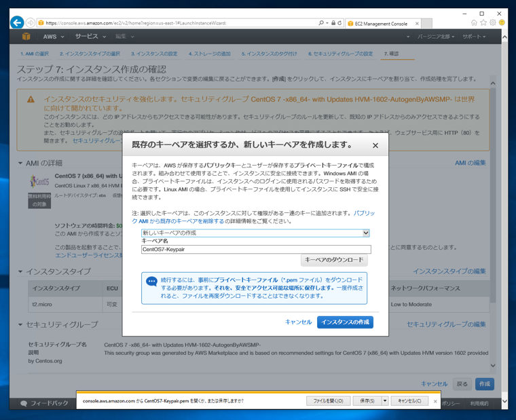Click the 利用規約 footer link
Viewport: 516px width, 420px height.
(x=479, y=404)
